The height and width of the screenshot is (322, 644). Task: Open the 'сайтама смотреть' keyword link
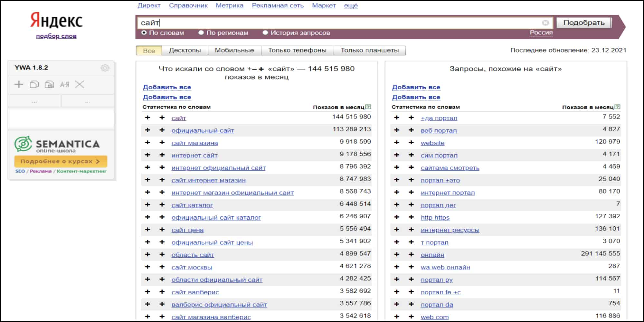[450, 168]
